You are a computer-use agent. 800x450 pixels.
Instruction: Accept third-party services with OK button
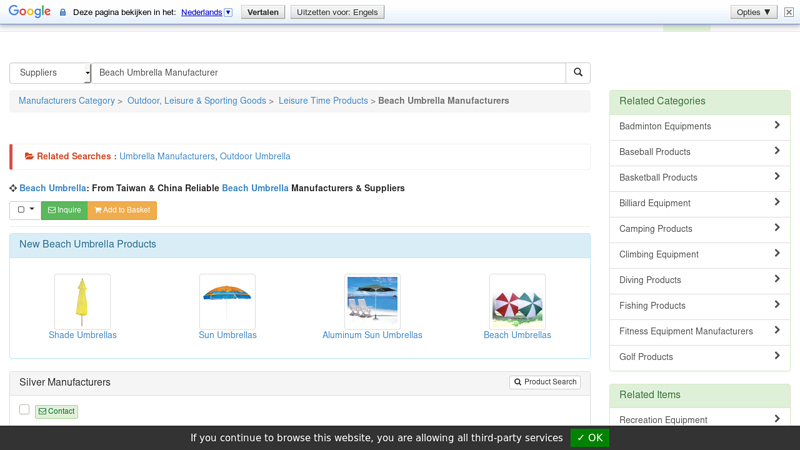[590, 438]
